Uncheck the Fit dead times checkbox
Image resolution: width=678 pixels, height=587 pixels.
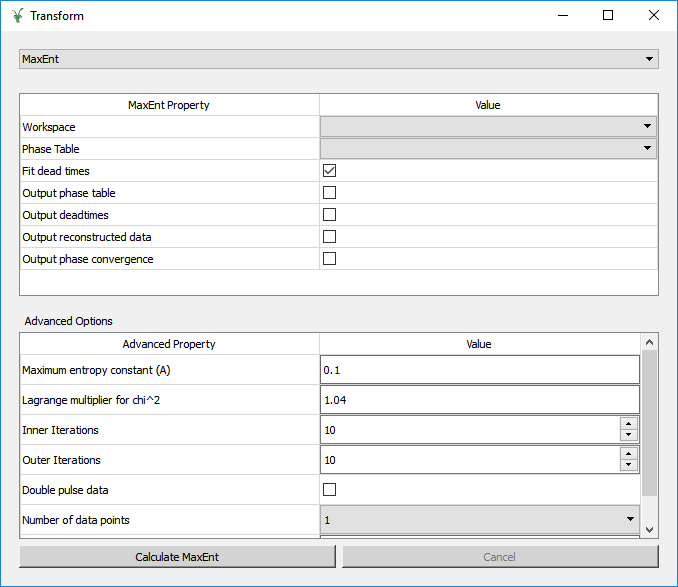[x=329, y=171]
